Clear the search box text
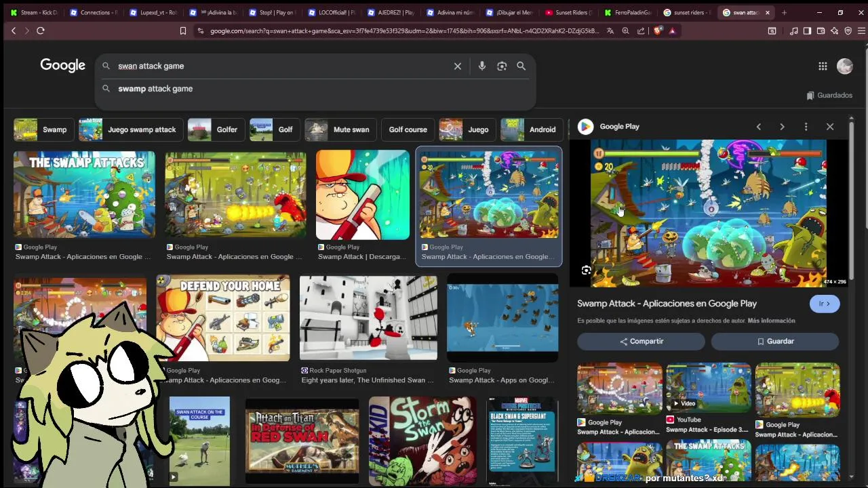Image resolution: width=868 pixels, height=488 pixels. click(x=458, y=66)
